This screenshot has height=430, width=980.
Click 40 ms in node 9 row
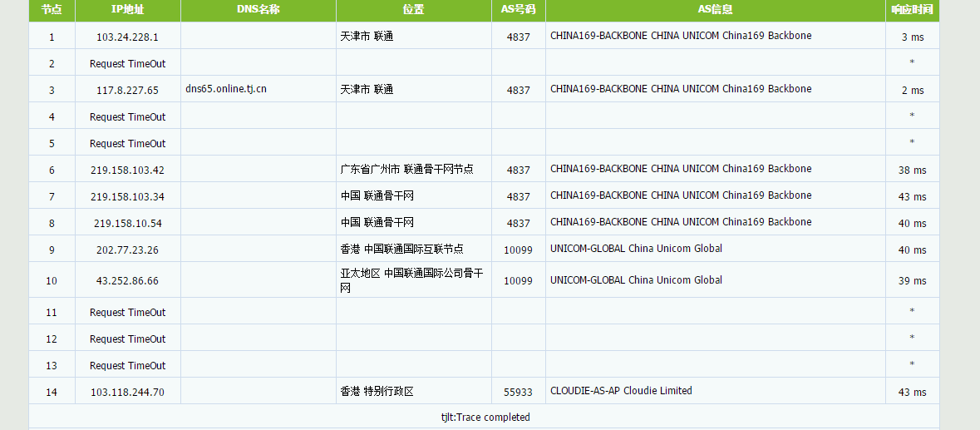[913, 250]
